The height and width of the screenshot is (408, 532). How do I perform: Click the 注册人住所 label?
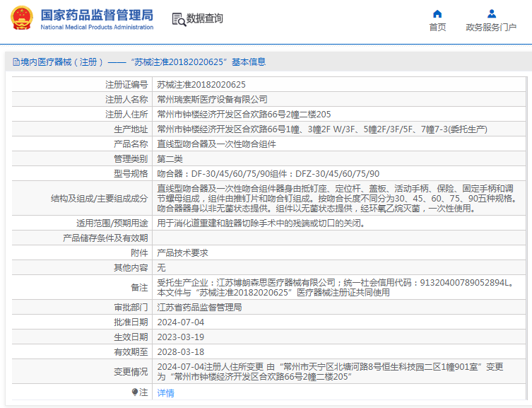126,115
